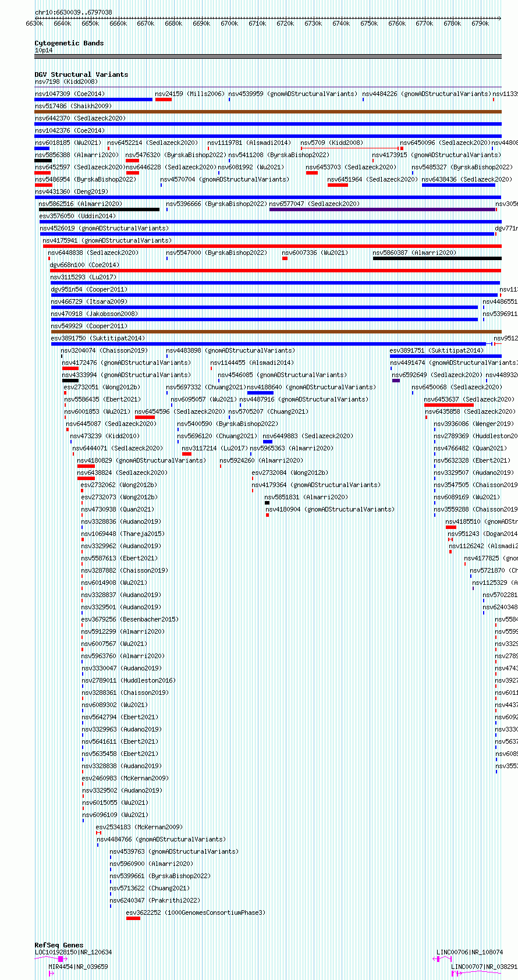Viewport: 518px width, 980px height.
Task: Select blue bar of nsv6438436 (Sedlazeck2020)
Action: 459,185
